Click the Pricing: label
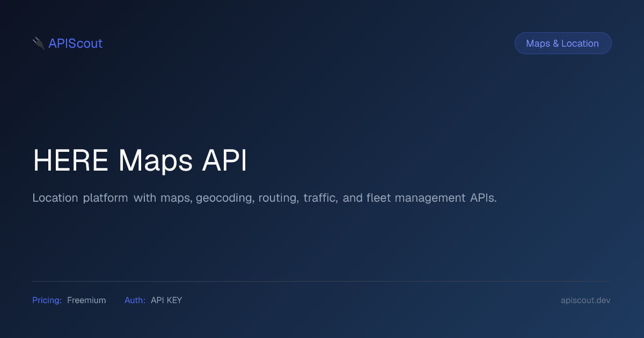Screen dimensions: 644x338 47,300
